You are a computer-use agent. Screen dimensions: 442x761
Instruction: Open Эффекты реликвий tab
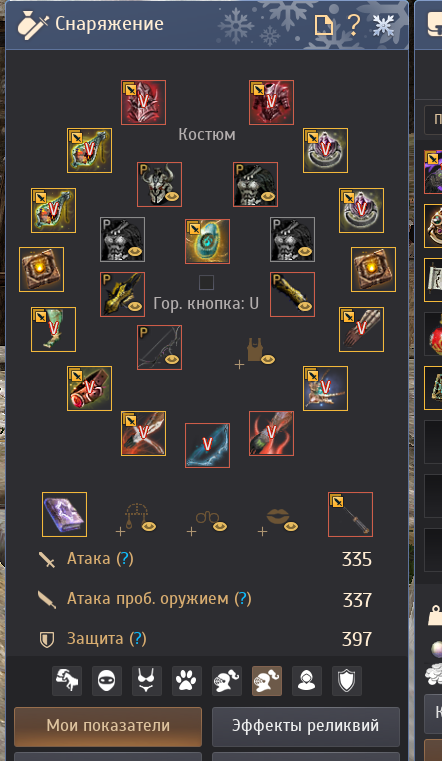coord(306,727)
